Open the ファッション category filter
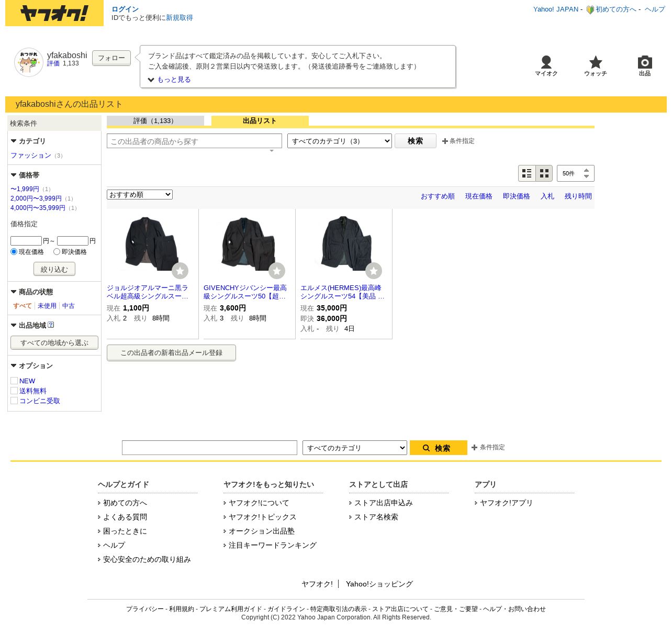 [x=31, y=156]
